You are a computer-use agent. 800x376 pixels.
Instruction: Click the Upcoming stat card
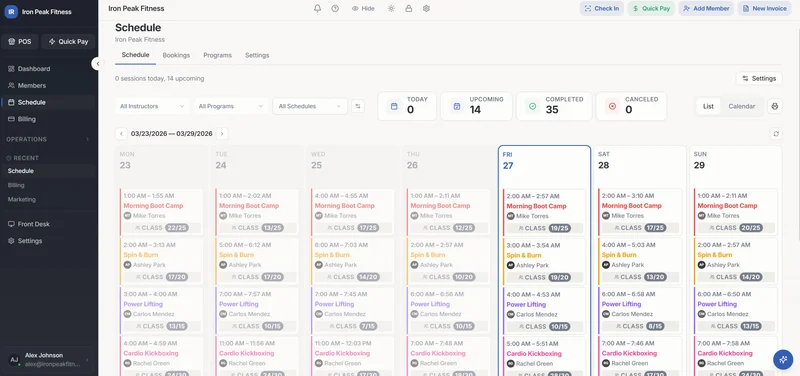coord(476,106)
